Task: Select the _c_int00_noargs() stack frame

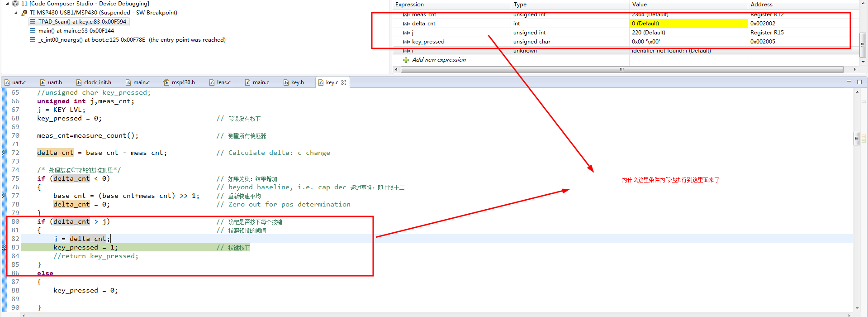Action: (132, 40)
